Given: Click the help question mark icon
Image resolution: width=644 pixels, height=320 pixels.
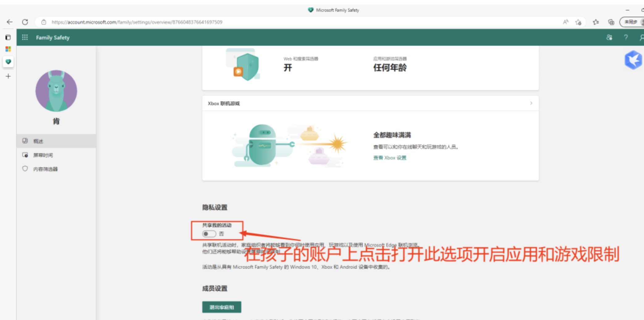Looking at the screenshot, I should click(x=625, y=37).
